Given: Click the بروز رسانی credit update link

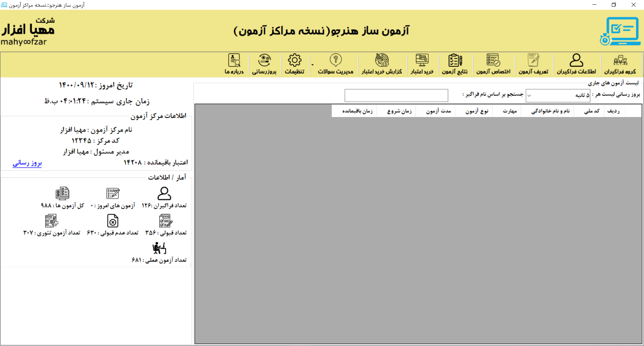Looking at the screenshot, I should (x=27, y=163).
